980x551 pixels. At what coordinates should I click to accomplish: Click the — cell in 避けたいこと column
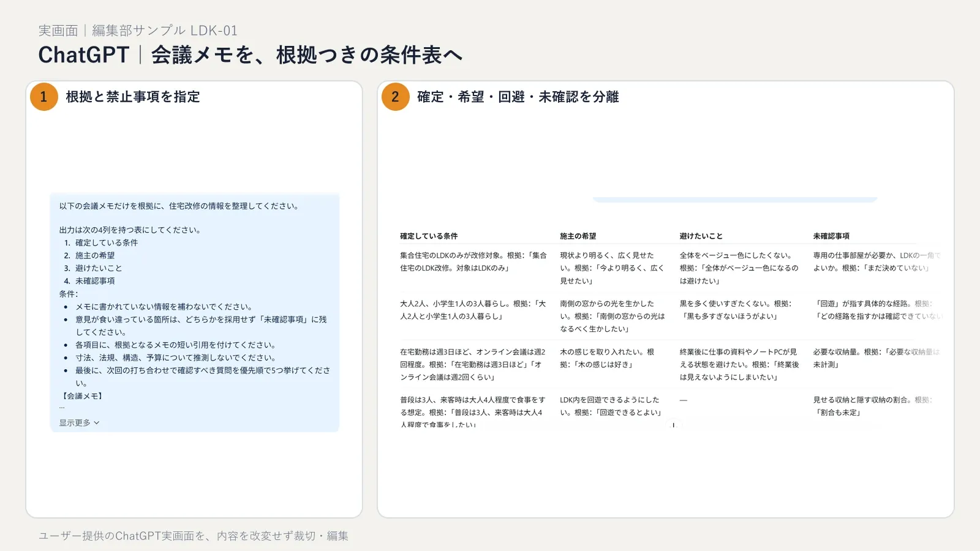click(x=684, y=400)
